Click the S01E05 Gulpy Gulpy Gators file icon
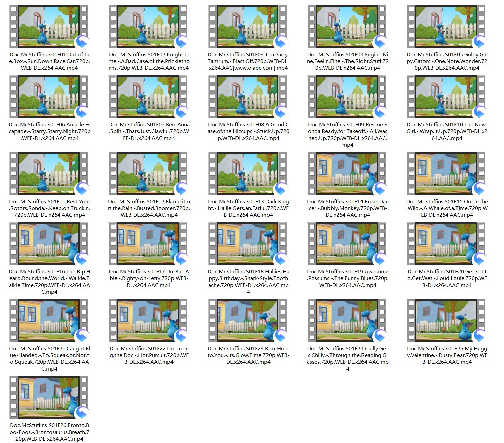 pyautogui.click(x=447, y=27)
